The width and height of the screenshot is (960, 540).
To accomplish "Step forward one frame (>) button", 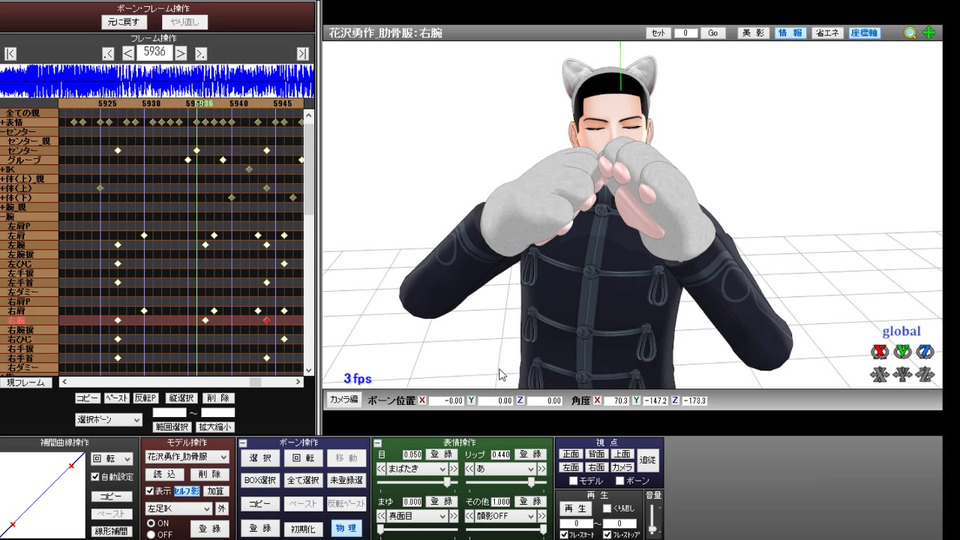I will coord(181,54).
